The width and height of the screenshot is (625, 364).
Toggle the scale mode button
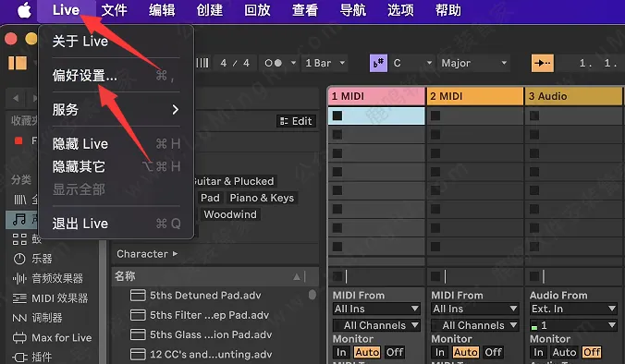click(x=378, y=63)
